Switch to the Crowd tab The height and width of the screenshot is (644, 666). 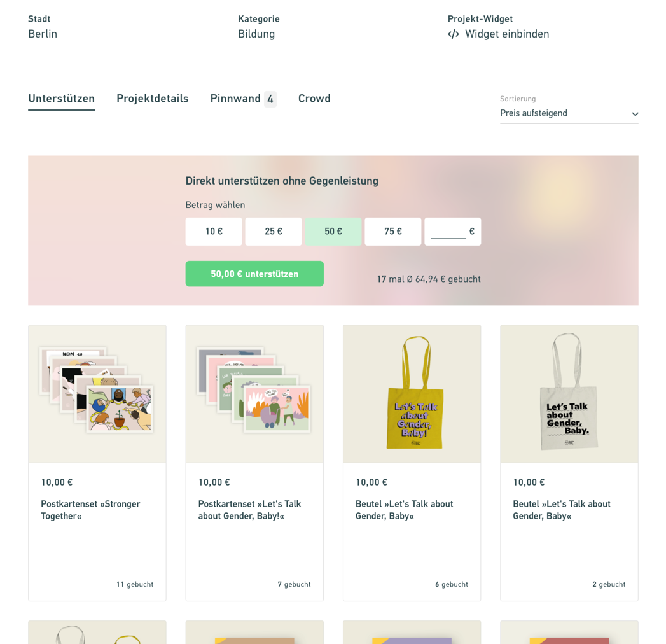tap(314, 99)
